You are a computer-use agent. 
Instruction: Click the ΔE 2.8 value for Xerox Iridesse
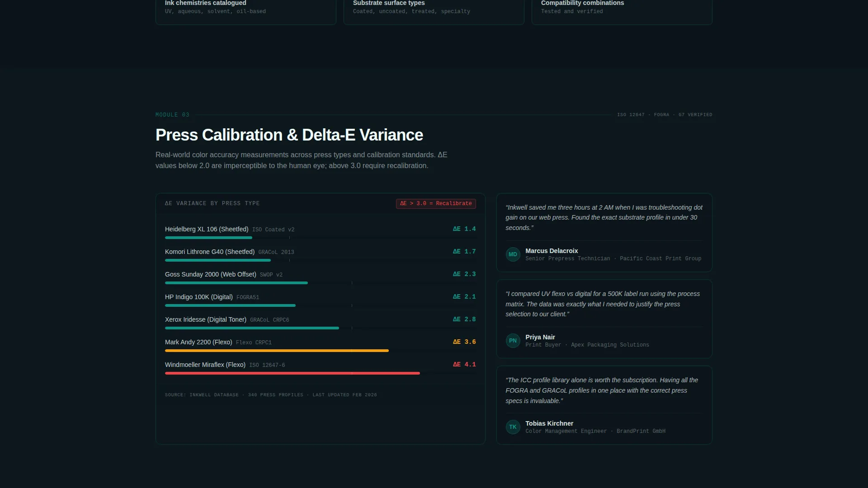(x=464, y=319)
